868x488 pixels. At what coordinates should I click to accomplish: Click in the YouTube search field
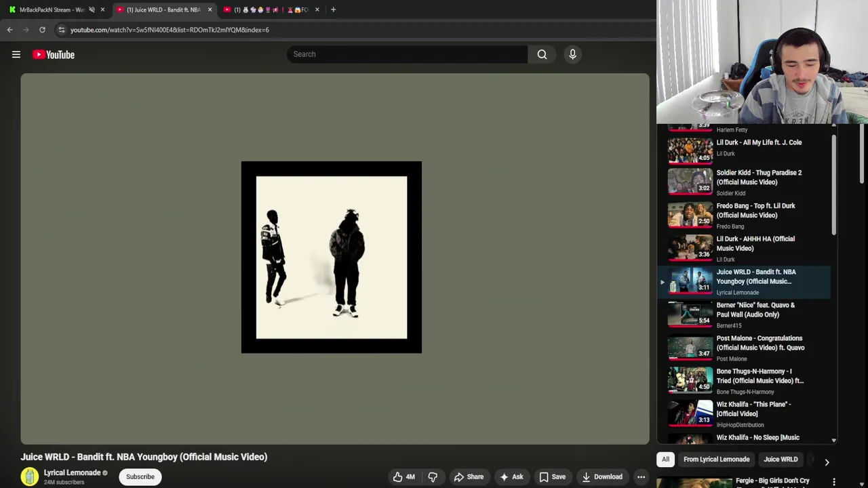click(x=407, y=54)
